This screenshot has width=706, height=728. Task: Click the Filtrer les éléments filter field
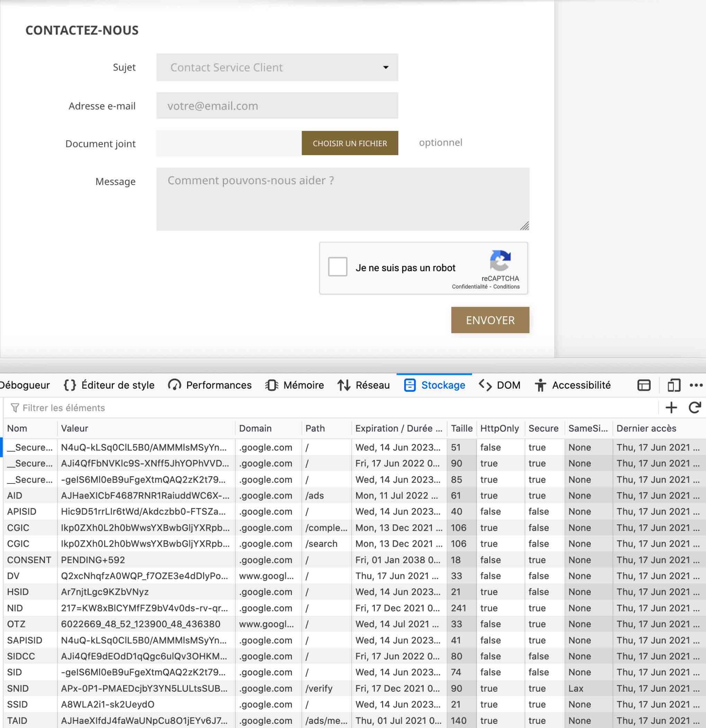click(x=333, y=408)
